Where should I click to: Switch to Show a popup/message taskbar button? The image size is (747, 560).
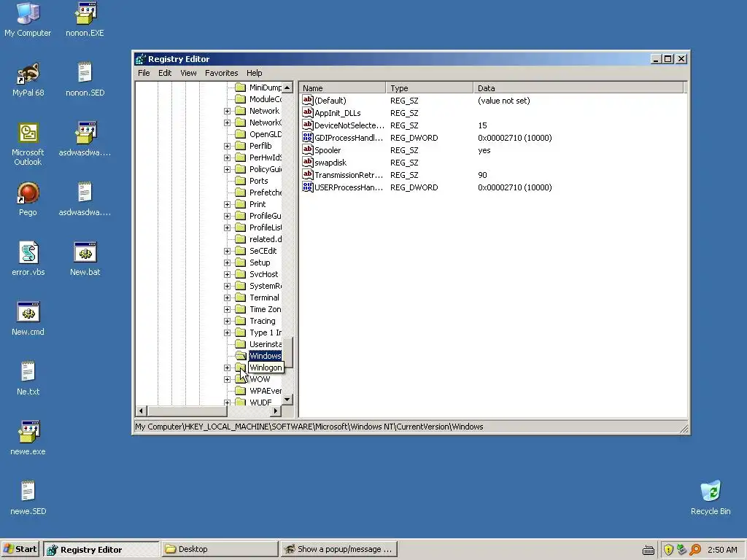pyautogui.click(x=338, y=549)
